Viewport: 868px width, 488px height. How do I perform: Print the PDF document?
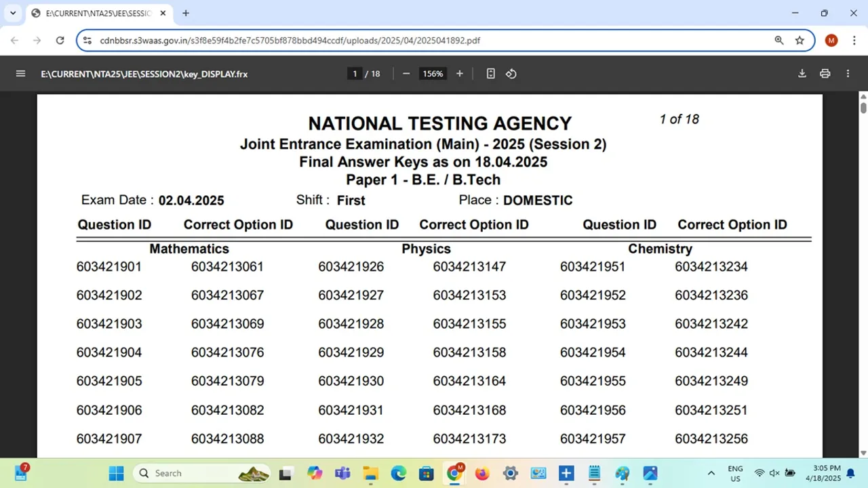click(x=825, y=74)
